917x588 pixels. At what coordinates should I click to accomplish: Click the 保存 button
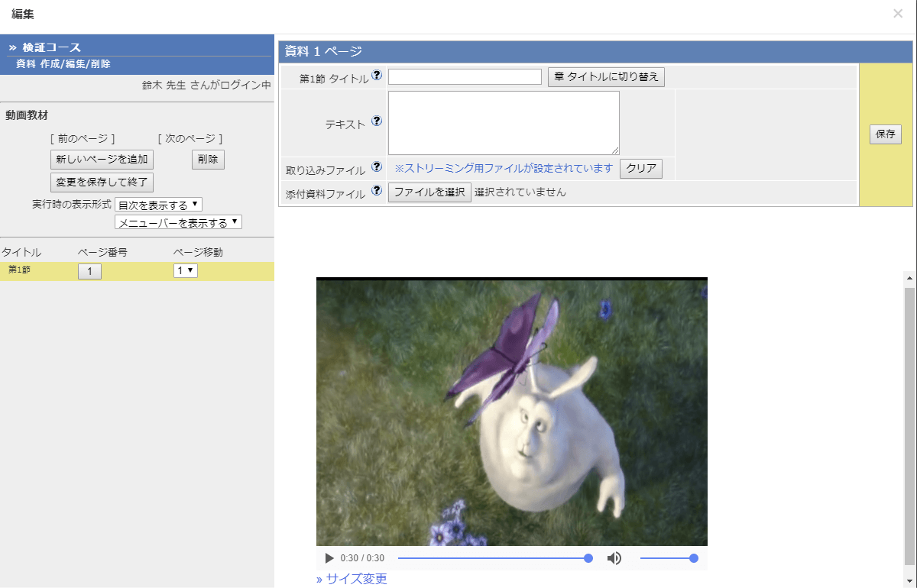pos(886,134)
